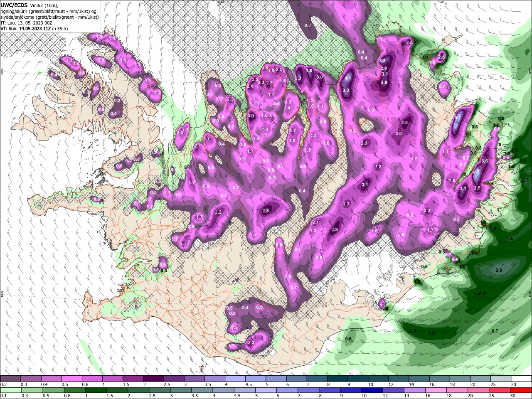Viewport: 532px width, 399px height.
Task: Pick the white snow swatch past 30
Action: tap(522, 379)
